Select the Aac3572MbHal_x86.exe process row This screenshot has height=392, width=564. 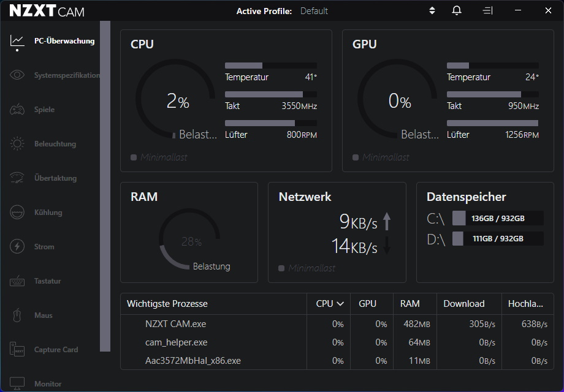tap(337, 360)
